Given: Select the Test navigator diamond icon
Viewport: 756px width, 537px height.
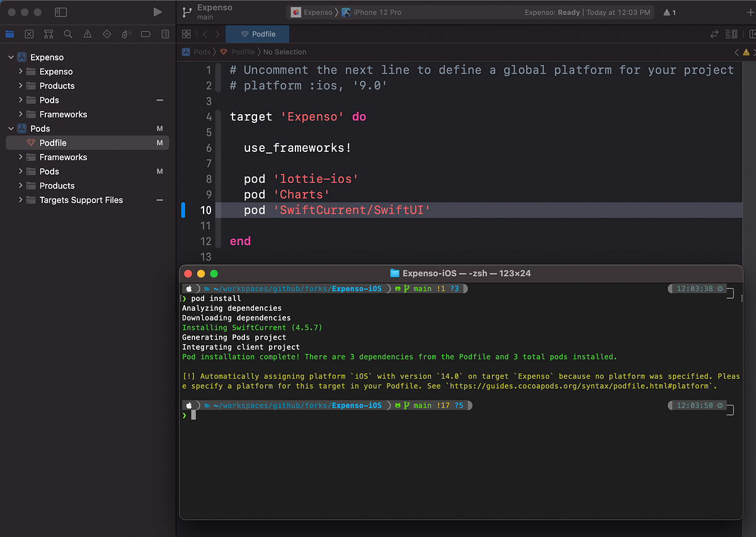Looking at the screenshot, I should 106,34.
